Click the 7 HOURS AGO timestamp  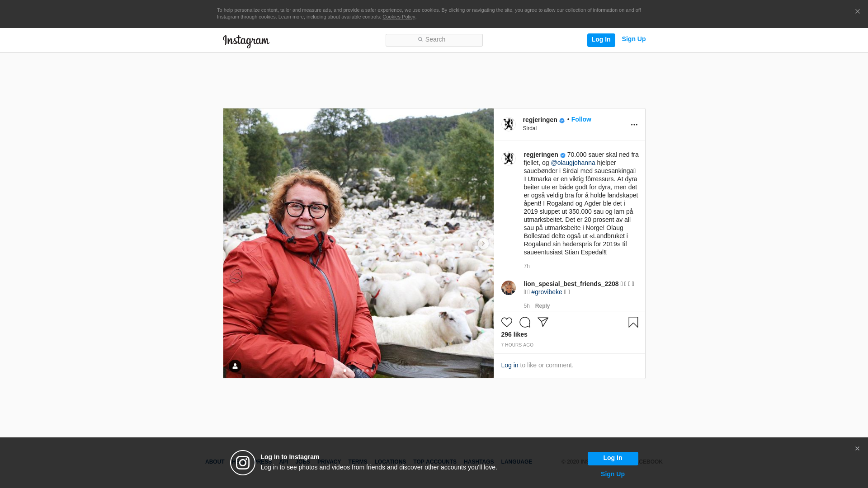pos(517,345)
